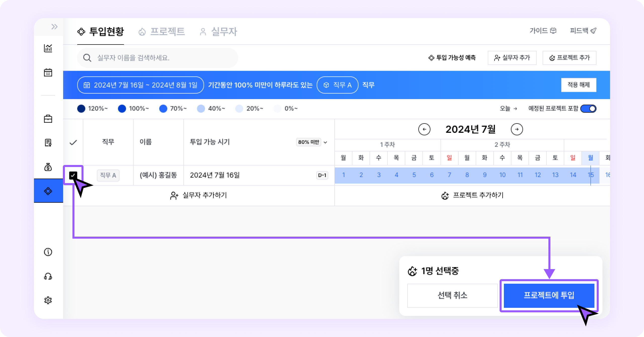Viewport: 644px width, 337px height.
Task: Click select-all checkmark in table header
Action: point(73,143)
